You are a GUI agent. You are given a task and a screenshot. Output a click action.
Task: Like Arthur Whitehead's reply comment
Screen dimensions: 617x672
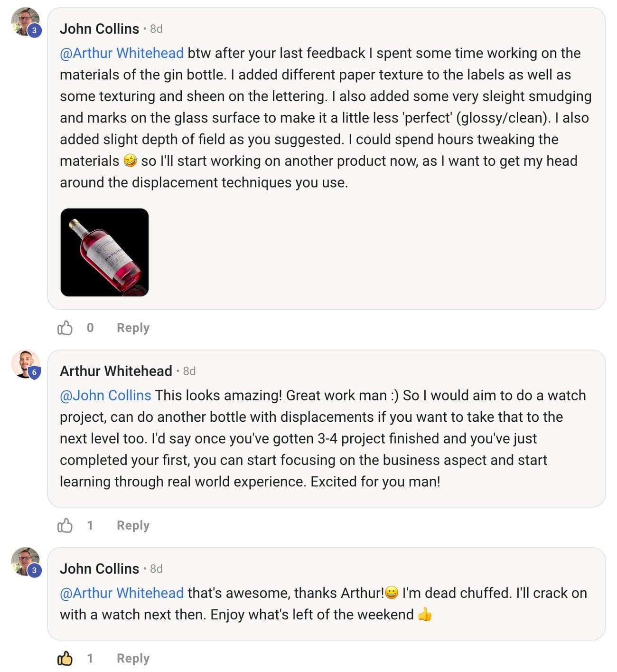pyautogui.click(x=65, y=525)
